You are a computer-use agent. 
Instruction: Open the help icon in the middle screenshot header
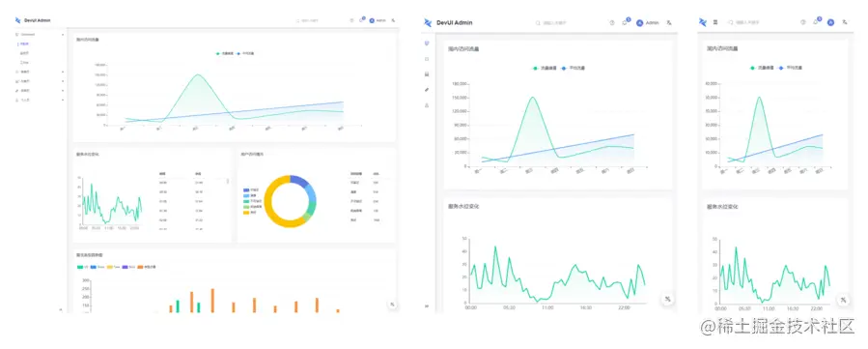click(612, 22)
